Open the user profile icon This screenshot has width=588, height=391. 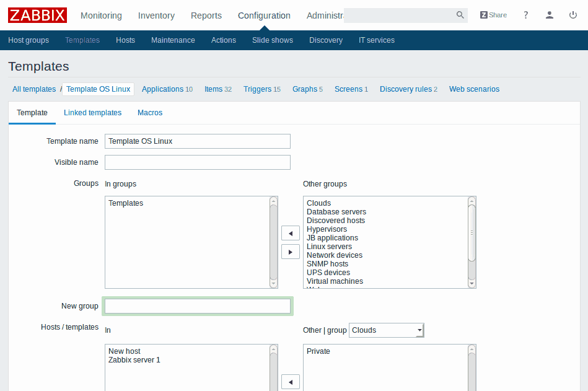[x=550, y=15]
